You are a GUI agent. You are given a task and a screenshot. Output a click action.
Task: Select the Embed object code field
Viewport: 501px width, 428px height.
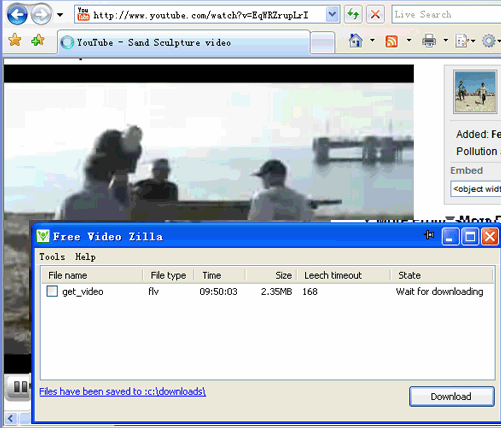pos(476,189)
